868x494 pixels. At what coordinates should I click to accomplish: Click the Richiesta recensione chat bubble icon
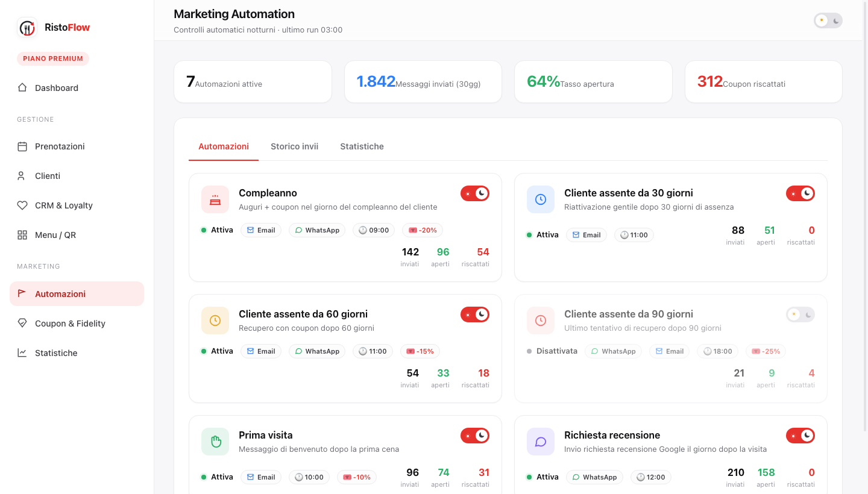pyautogui.click(x=541, y=442)
